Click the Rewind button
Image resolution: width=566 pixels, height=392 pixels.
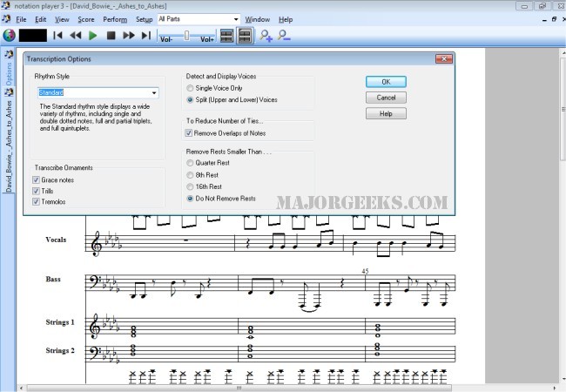(x=75, y=36)
